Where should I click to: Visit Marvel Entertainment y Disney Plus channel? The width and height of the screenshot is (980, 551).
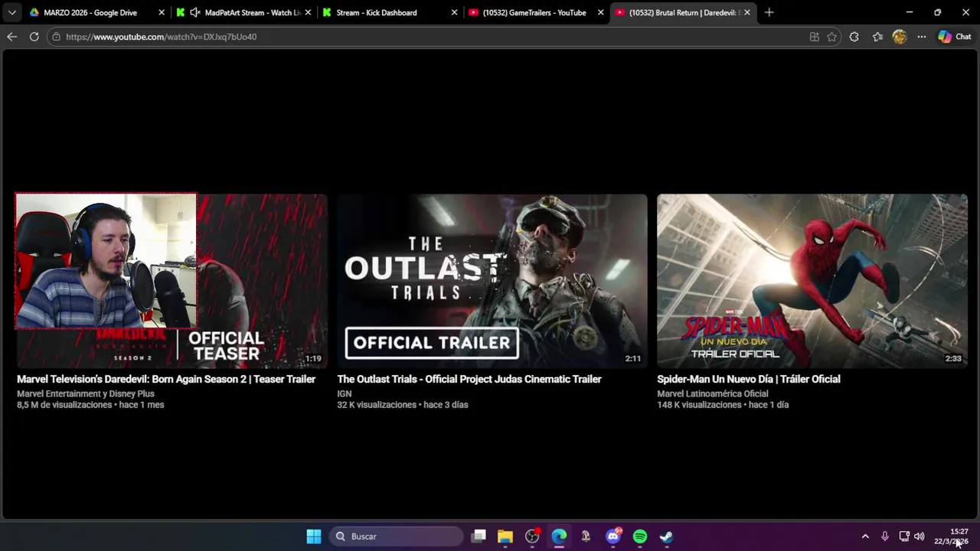tap(86, 394)
